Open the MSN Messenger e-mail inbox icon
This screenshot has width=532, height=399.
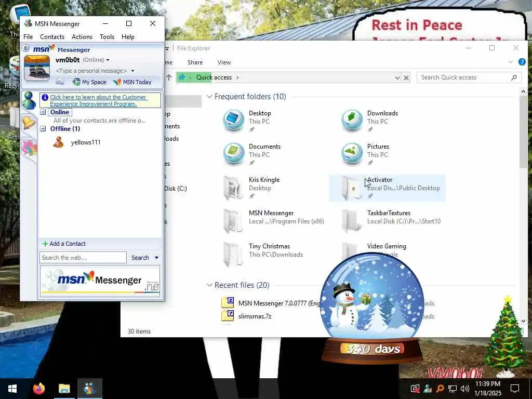(x=60, y=82)
